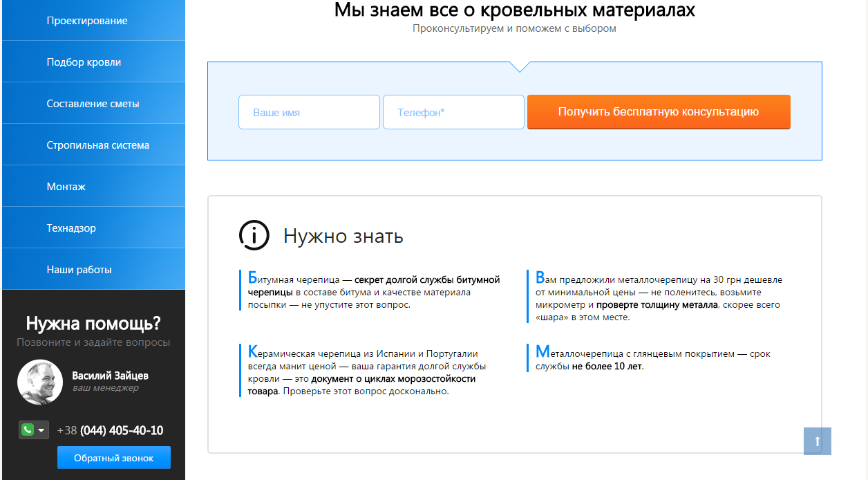Open the Проектирование menu item
Image resolution: width=868 pixels, height=480 pixels.
[87, 21]
